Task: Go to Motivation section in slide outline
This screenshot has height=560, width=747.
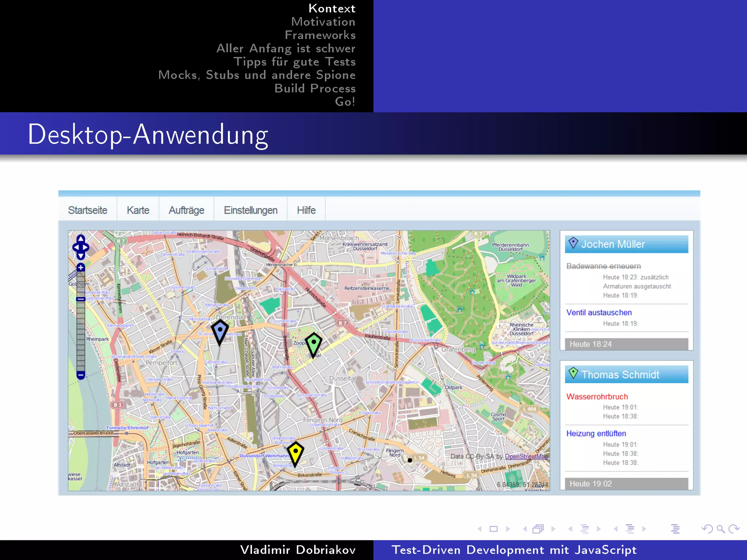Action: coord(323,22)
